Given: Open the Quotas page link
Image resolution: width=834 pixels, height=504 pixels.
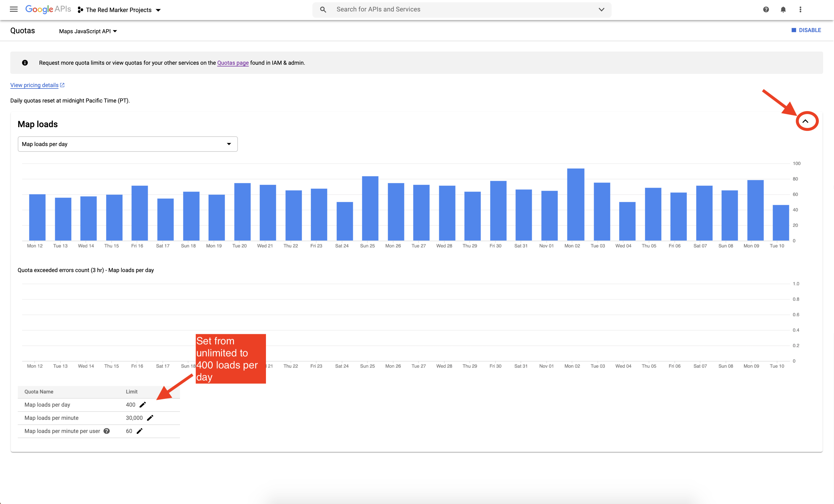Looking at the screenshot, I should pyautogui.click(x=233, y=63).
